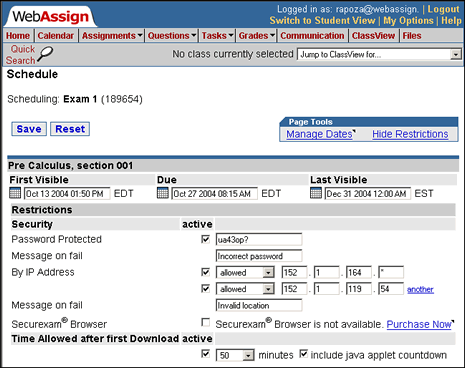Image resolution: width=465 pixels, height=368 pixels.
Task: Open the ClassView tab
Action: click(x=373, y=36)
